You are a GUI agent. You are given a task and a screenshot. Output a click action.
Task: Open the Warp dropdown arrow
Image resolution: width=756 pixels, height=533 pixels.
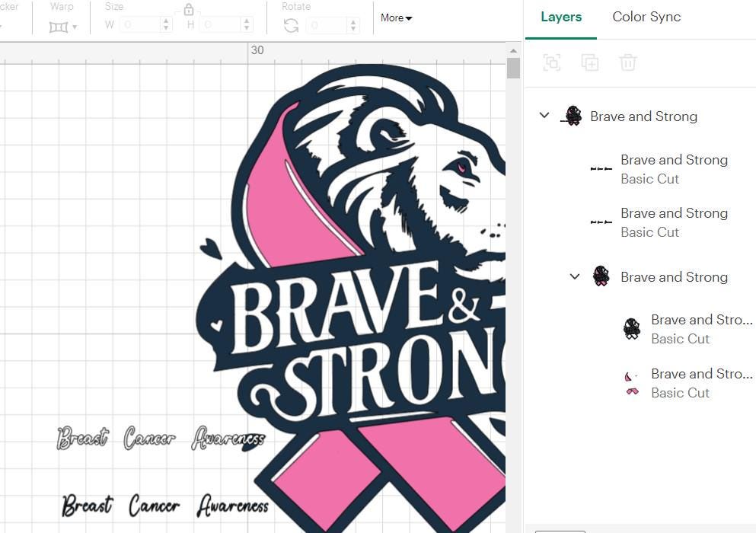pos(75,27)
